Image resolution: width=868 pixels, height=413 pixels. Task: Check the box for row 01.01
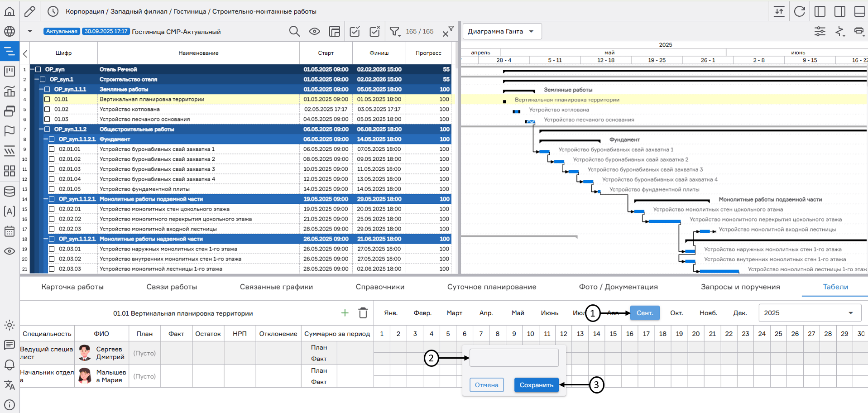(47, 99)
